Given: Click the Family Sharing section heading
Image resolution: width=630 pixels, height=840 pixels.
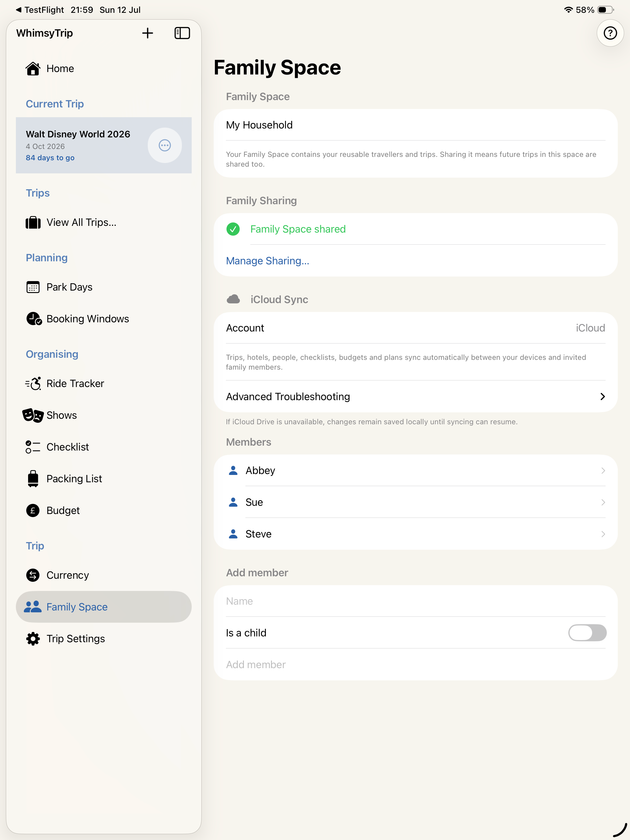Looking at the screenshot, I should (261, 201).
